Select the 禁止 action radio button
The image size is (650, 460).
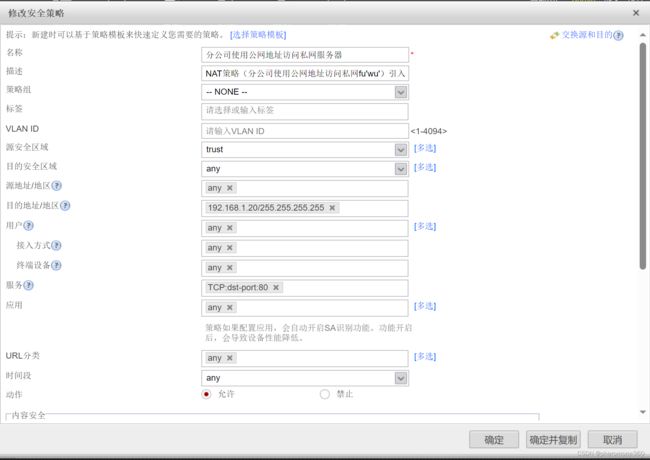pos(325,394)
